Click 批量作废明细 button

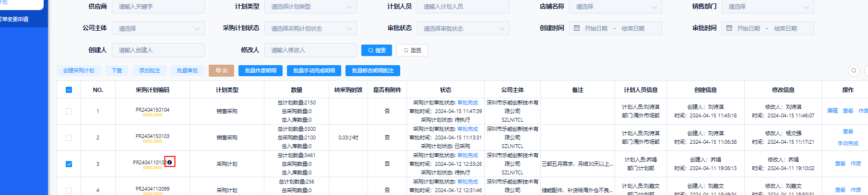(x=261, y=71)
